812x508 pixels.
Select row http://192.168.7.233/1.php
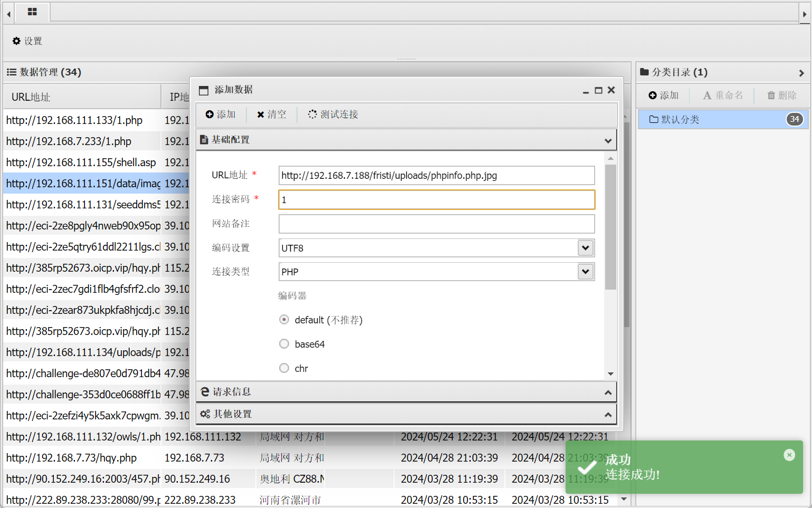(x=82, y=141)
